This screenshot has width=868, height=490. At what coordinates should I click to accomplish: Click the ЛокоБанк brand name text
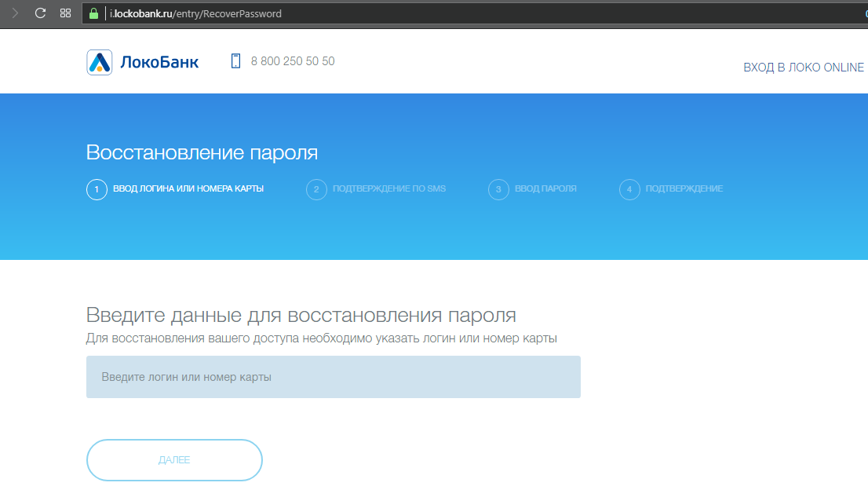(x=159, y=62)
